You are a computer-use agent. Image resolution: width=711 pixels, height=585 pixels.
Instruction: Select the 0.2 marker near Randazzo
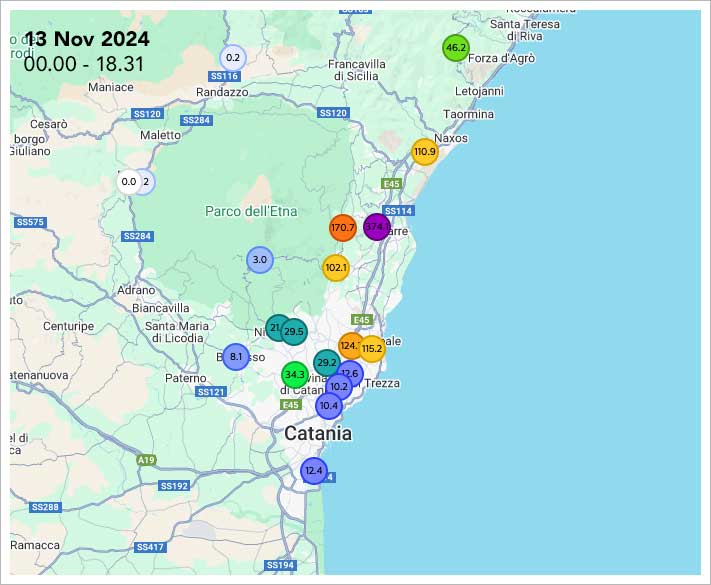[x=233, y=57]
